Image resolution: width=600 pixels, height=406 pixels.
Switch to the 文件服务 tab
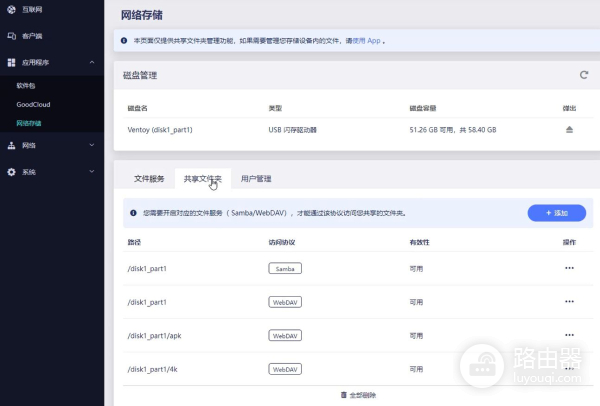coord(149,179)
